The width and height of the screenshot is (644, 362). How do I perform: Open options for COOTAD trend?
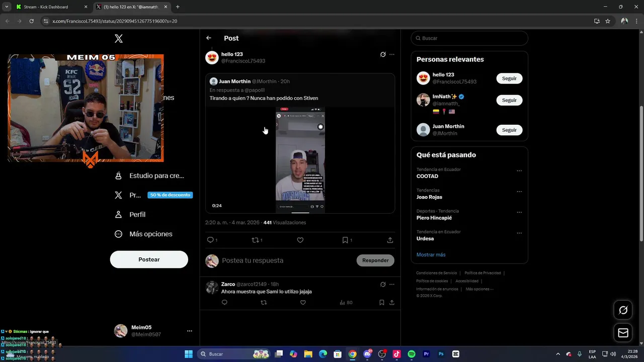point(519,171)
